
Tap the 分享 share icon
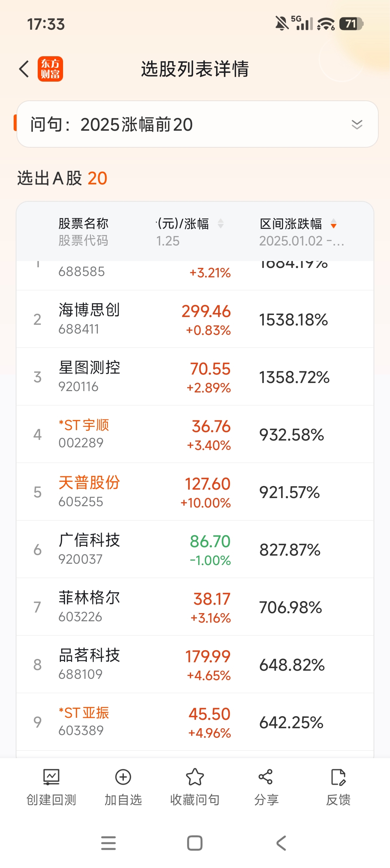pyautogui.click(x=266, y=777)
